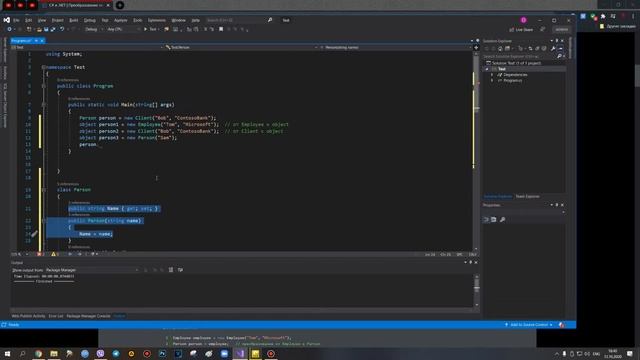Click the Solution Explorer home icon
This screenshot has width=640, height=360.
click(x=500, y=49)
